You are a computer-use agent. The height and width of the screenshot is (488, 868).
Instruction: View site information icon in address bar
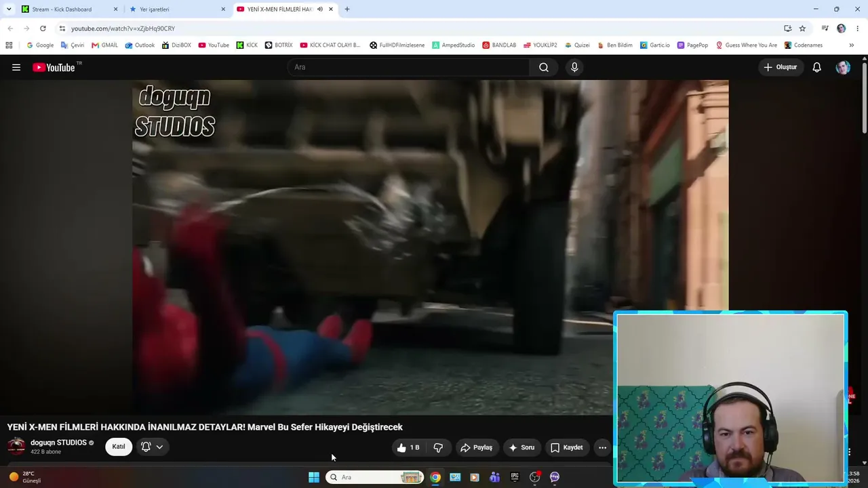(x=62, y=28)
